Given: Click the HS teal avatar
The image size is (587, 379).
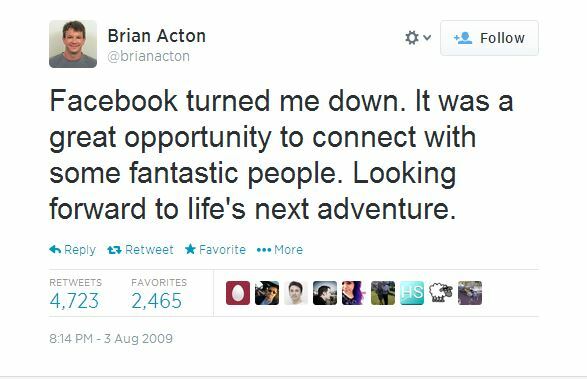Looking at the screenshot, I should (x=412, y=293).
